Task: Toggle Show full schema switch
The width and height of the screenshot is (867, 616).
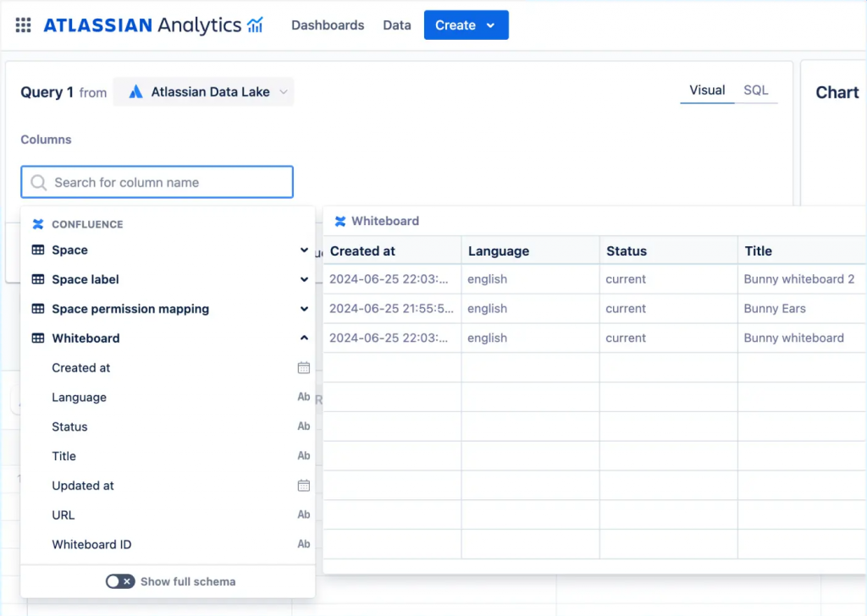Action: [120, 581]
